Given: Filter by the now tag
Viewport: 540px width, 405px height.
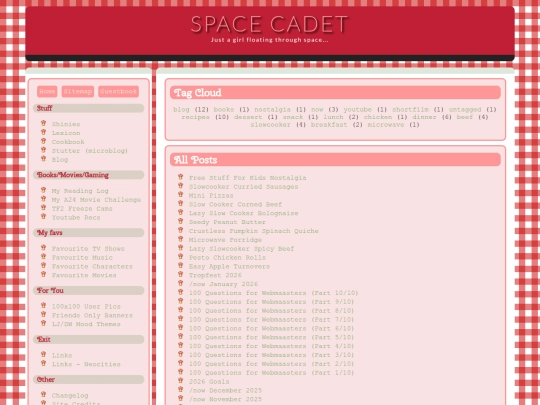Looking at the screenshot, I should (317, 110).
